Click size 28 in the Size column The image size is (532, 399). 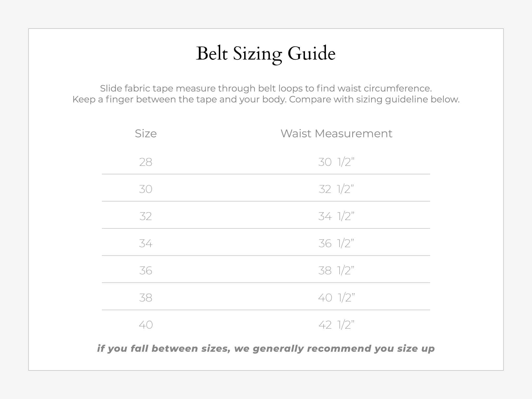pyautogui.click(x=146, y=162)
